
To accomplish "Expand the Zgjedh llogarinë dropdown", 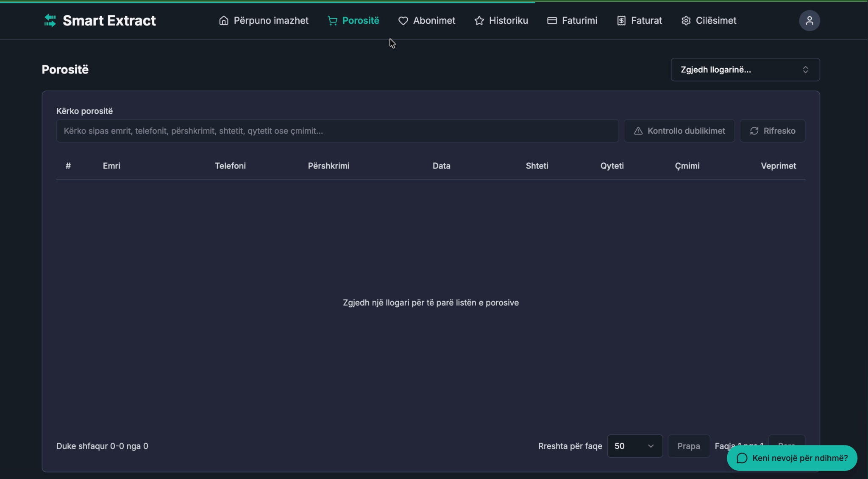I will coord(745,70).
